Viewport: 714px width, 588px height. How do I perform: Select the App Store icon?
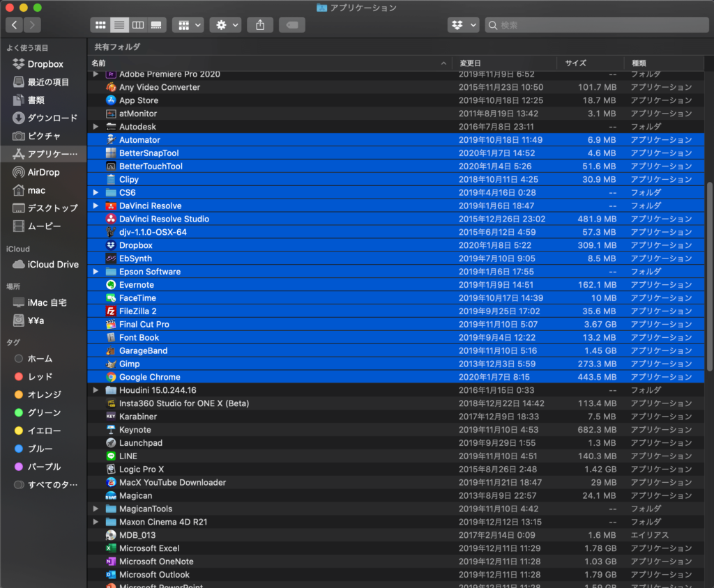coord(111,100)
